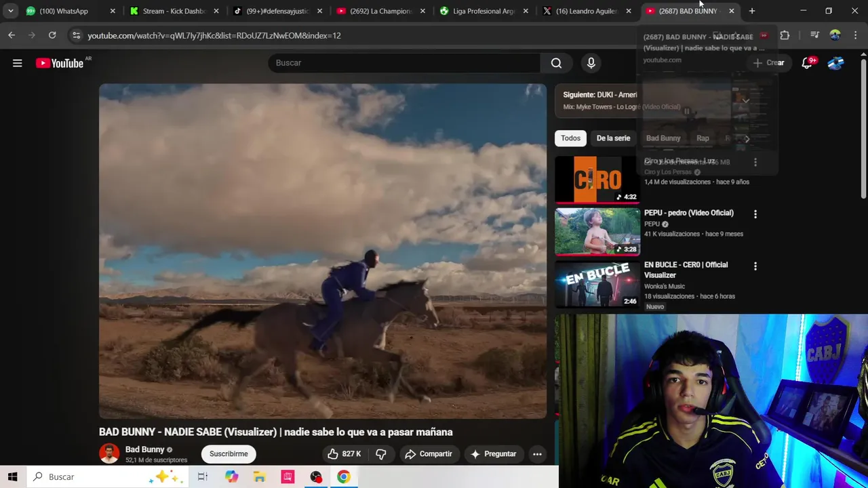Viewport: 868px width, 488px height.
Task: Open more actions menu below video
Action: click(x=537, y=454)
